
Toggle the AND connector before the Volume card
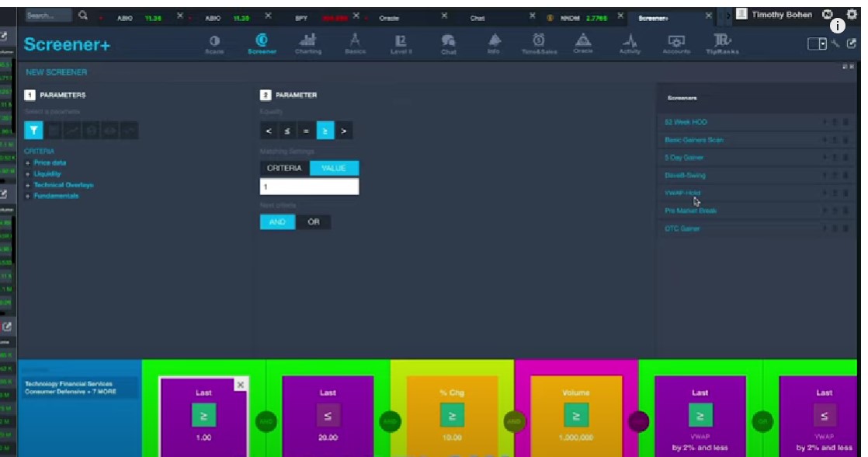514,421
